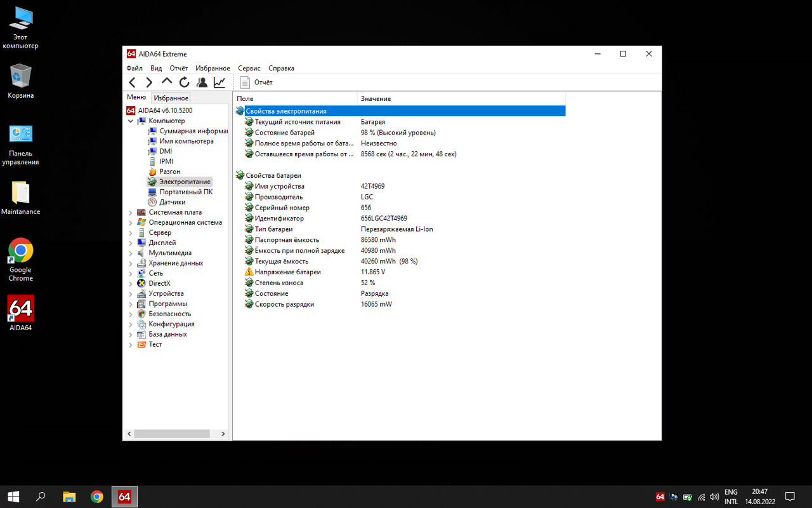Click the Поле column header
The image size is (812, 508).
coord(295,98)
